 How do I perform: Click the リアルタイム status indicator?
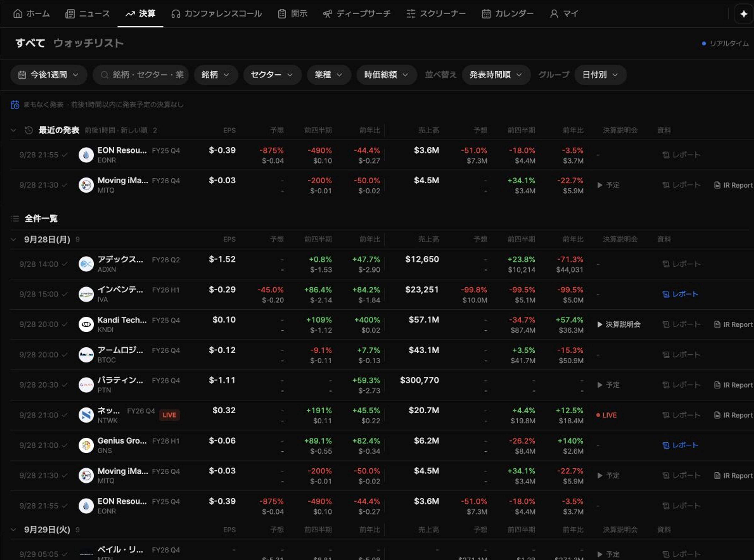(725, 43)
